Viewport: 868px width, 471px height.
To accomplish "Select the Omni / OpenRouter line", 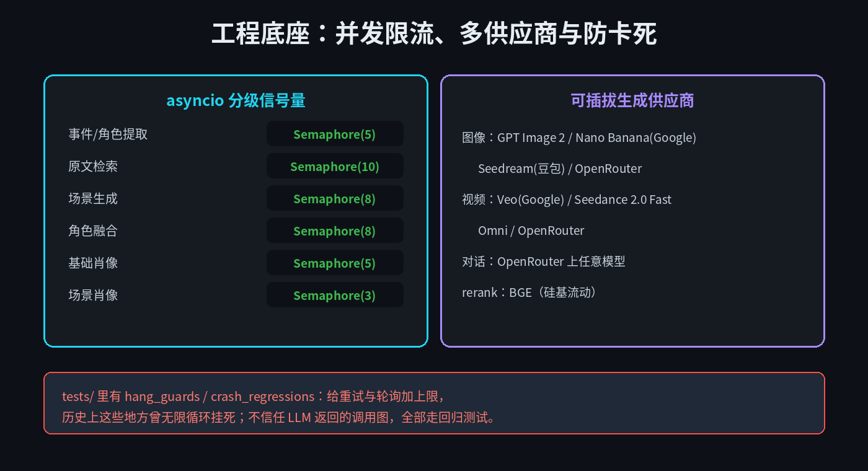I will coord(531,231).
